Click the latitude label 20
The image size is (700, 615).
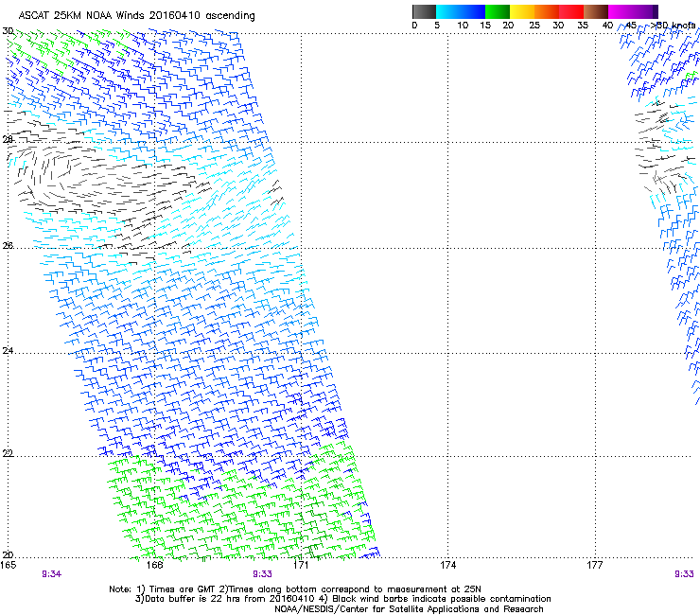point(8,555)
